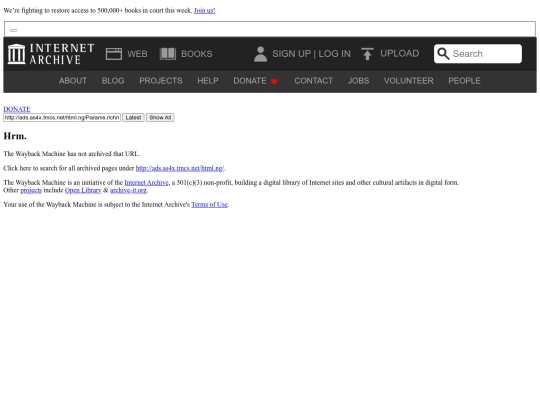Focus the Search input field
This screenshot has height=405, width=540.
(x=478, y=54)
